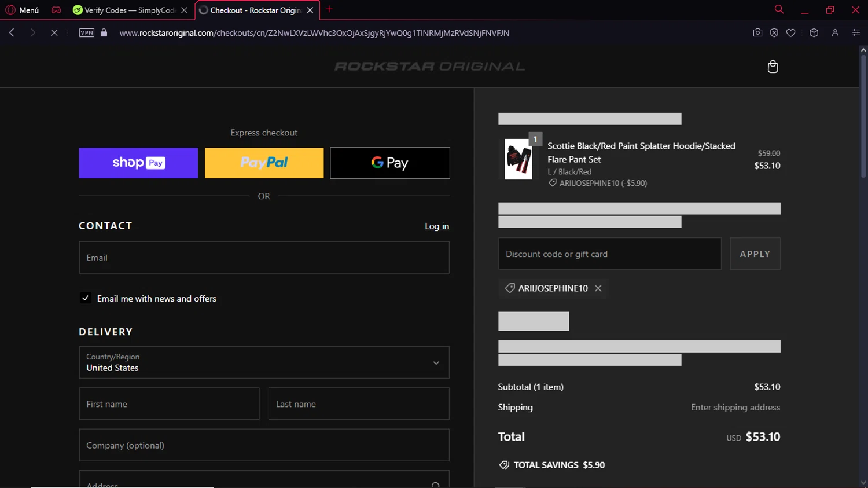
Task: Pay with PayPal express button
Action: [x=264, y=163]
